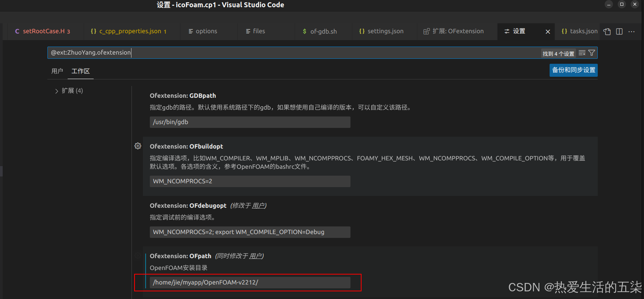Screen dimensions: 644x299
Task: Select 扩展 (4) in settings tree
Action: pos(72,91)
